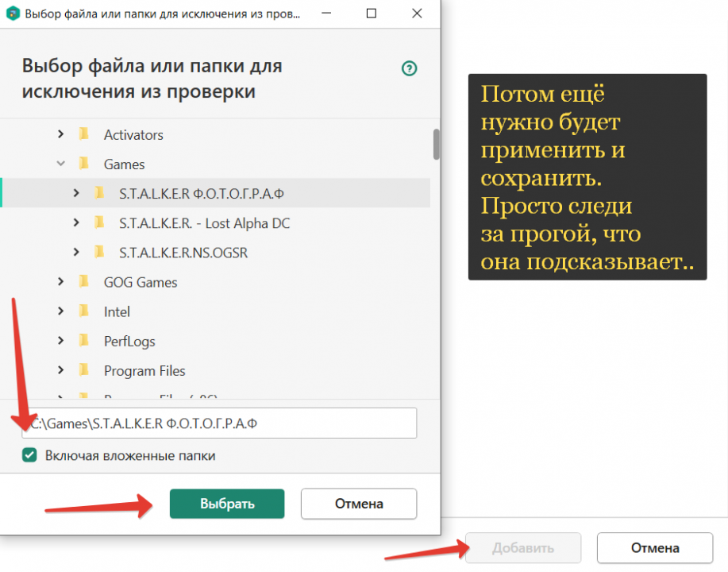Select the S.T.A.L.K.E.R Ф.О.Т.О.Г.Р.А.Ф row

tap(215, 193)
